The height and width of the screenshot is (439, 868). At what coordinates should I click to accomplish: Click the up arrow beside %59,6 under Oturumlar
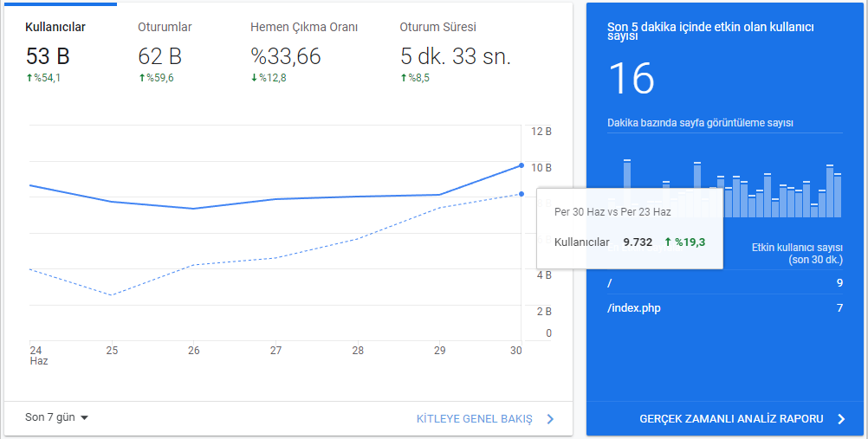pyautogui.click(x=142, y=78)
